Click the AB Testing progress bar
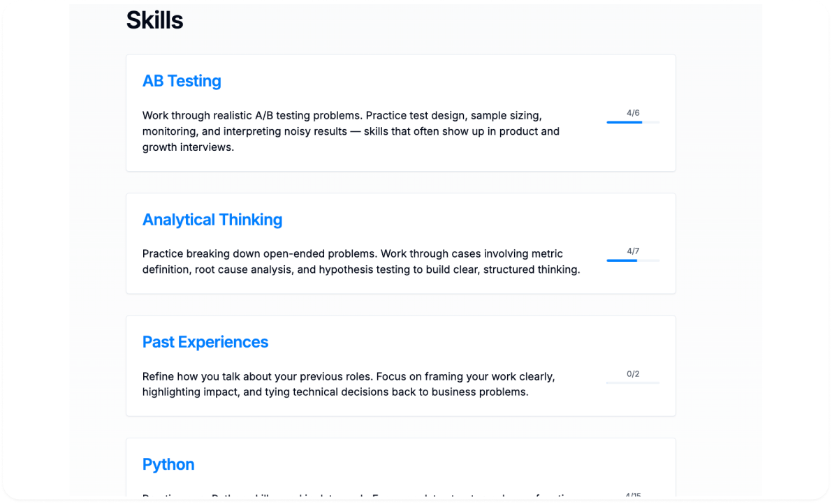 tap(633, 122)
